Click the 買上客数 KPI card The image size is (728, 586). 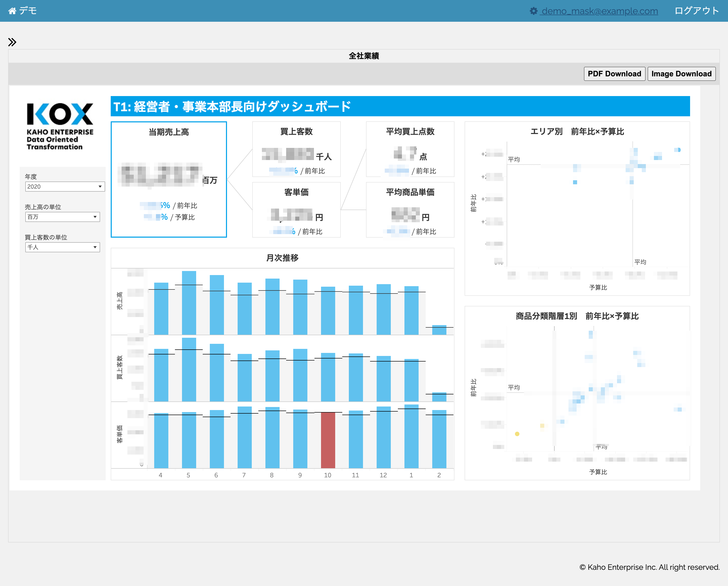click(x=296, y=149)
